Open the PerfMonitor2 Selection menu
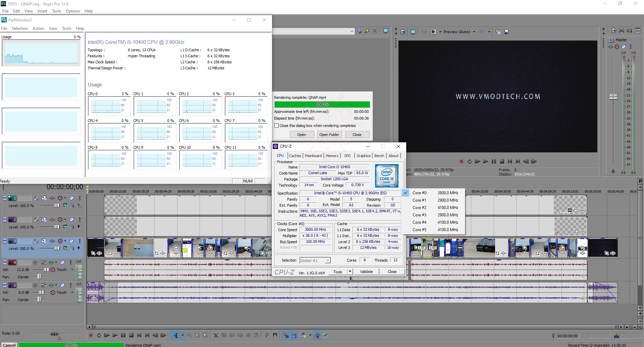 coord(20,28)
